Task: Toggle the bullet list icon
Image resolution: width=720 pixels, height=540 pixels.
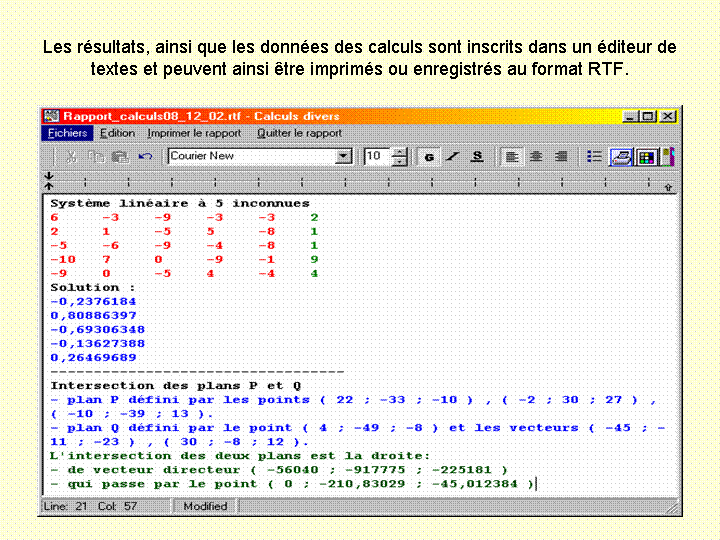Action: click(594, 157)
